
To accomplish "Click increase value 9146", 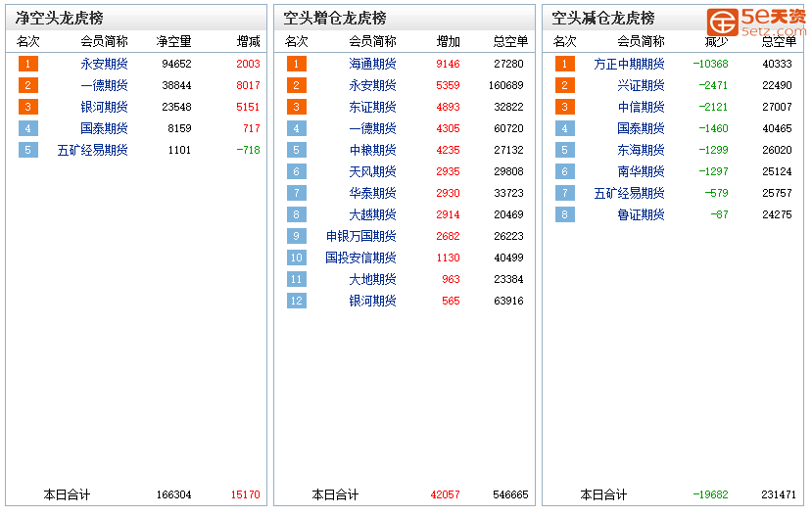I will point(448,64).
